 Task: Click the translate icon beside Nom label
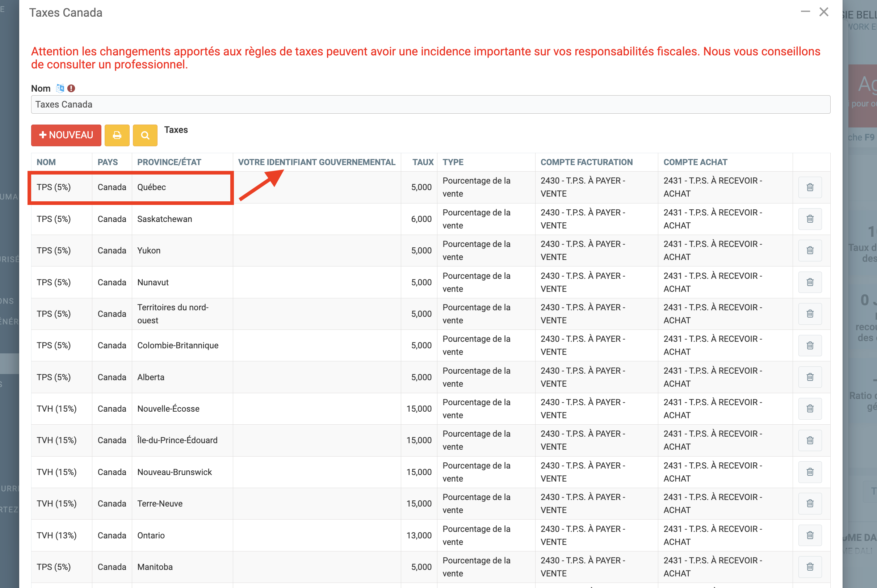click(x=60, y=88)
